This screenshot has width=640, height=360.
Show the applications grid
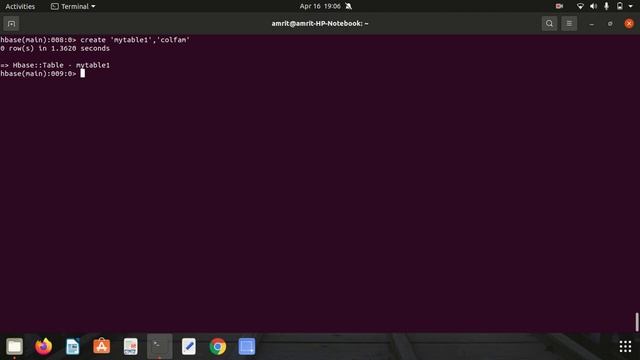tap(625, 347)
